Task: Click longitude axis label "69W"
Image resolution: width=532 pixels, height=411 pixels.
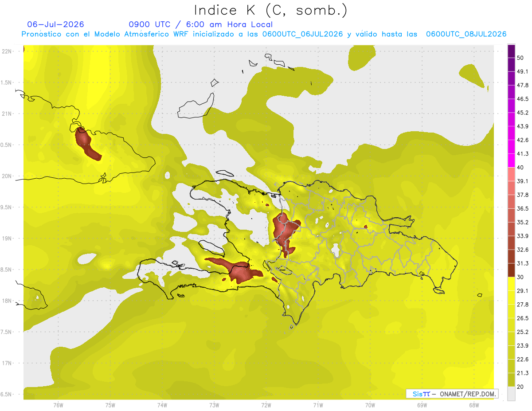Action: tap(422, 405)
